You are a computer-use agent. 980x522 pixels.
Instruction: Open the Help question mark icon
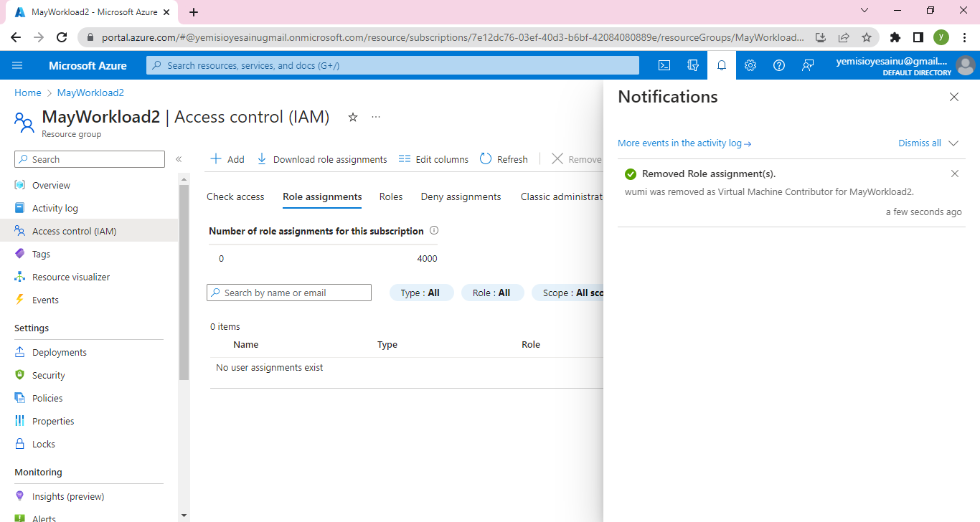click(779, 65)
